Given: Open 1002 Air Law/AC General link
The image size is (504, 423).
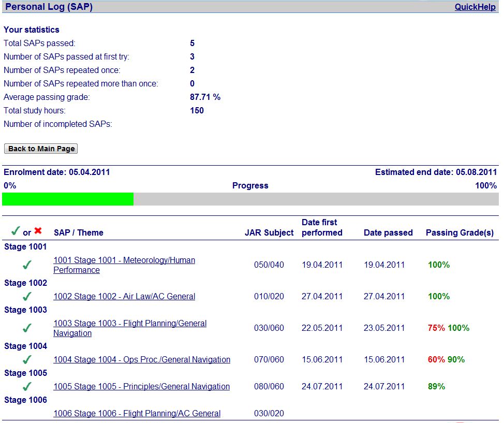Looking at the screenshot, I should pos(124,297).
